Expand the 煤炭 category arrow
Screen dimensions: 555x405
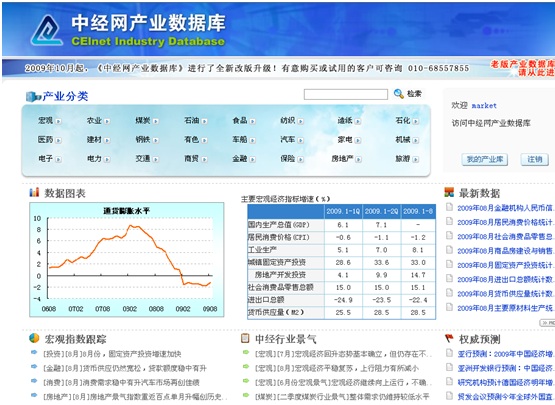coord(156,121)
